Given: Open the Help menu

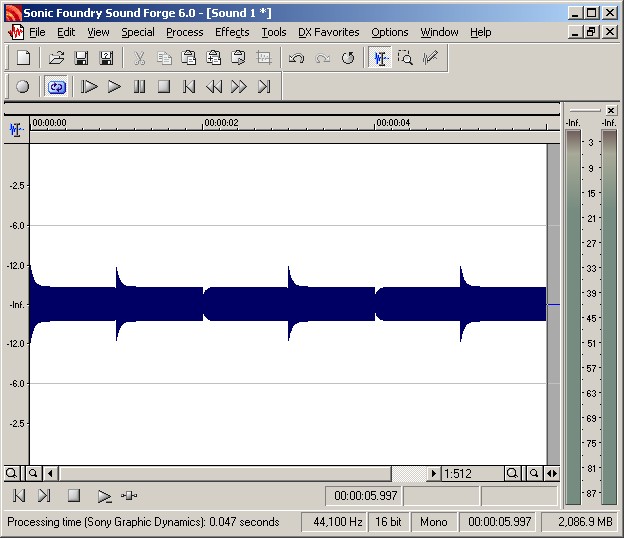Looking at the screenshot, I should click(x=480, y=32).
